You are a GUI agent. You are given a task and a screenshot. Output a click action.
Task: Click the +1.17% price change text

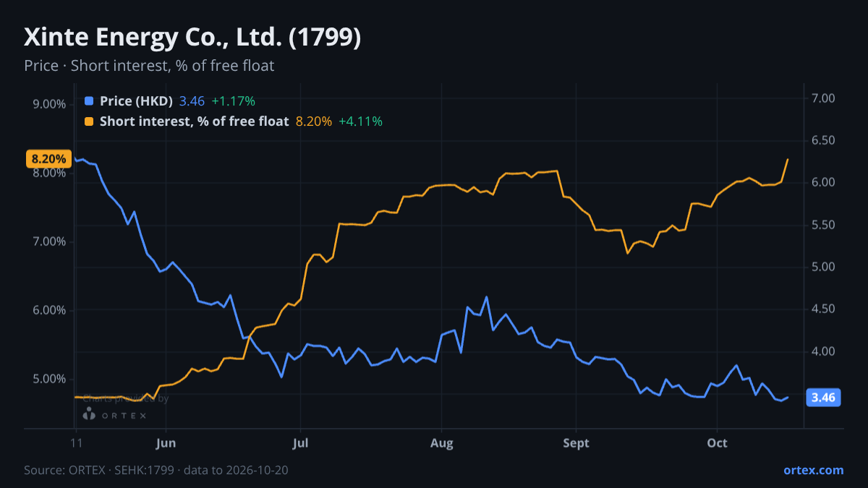(233, 101)
